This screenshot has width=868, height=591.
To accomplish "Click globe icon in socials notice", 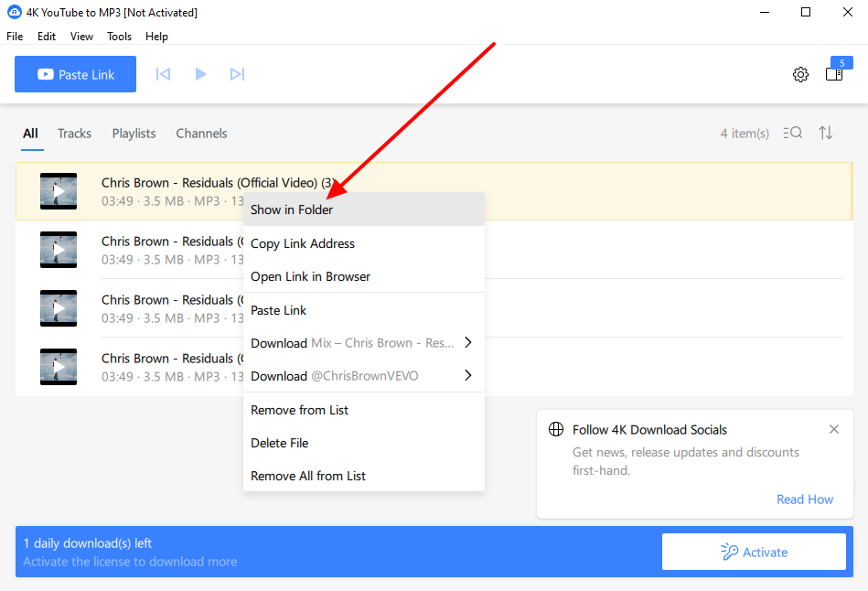I will click(556, 429).
